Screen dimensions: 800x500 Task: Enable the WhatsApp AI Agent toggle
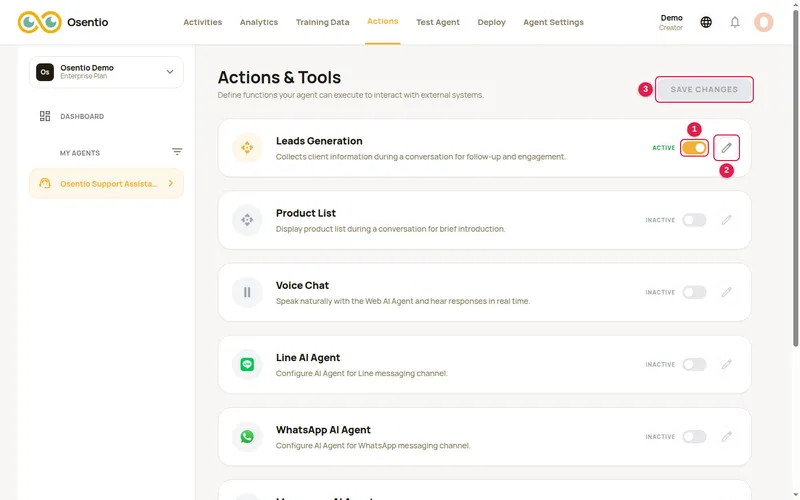pos(694,437)
